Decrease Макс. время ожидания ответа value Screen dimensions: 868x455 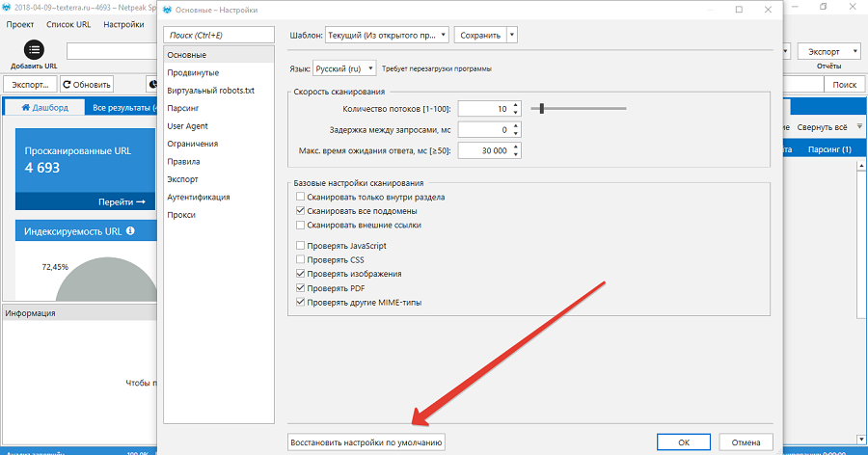(x=515, y=154)
